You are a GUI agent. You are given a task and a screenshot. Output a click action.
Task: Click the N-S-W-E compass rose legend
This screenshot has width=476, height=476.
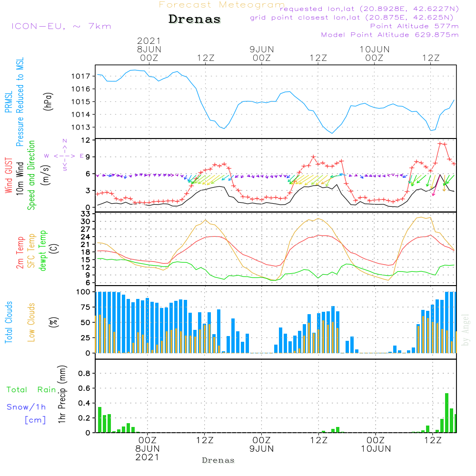64,155
